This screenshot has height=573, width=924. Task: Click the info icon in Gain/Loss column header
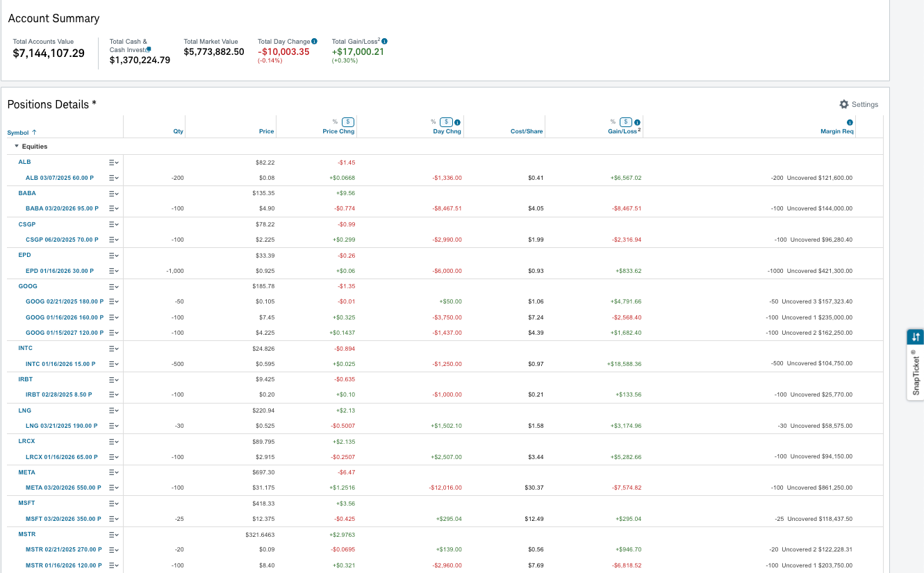pos(638,123)
